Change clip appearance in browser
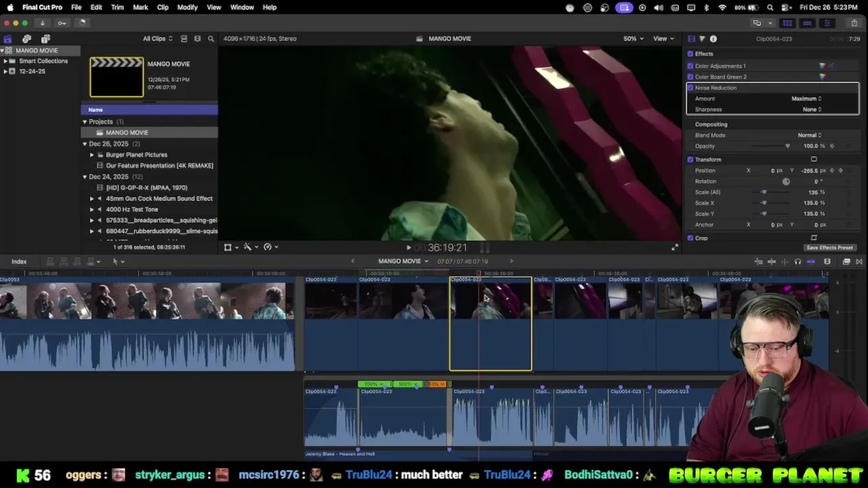Viewport: 868px width, 488px height. tap(184, 39)
